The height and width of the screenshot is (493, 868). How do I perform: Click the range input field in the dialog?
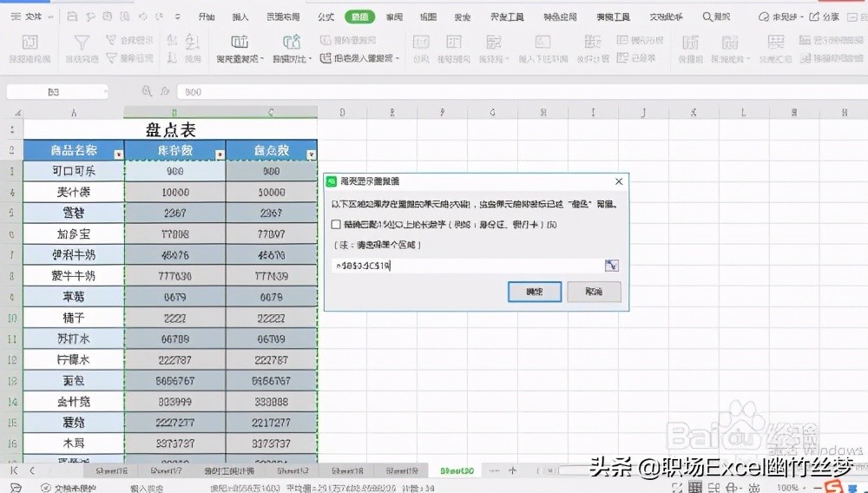pyautogui.click(x=468, y=266)
